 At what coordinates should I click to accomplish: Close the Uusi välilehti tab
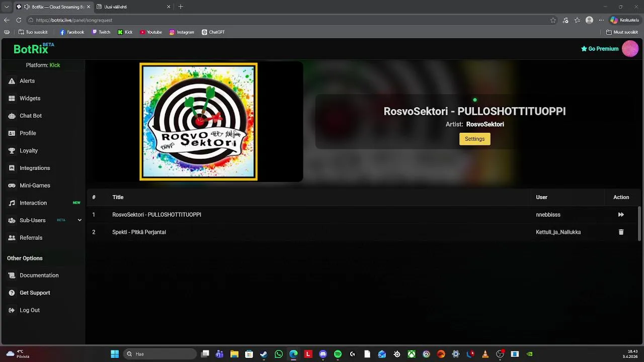pos(169,7)
